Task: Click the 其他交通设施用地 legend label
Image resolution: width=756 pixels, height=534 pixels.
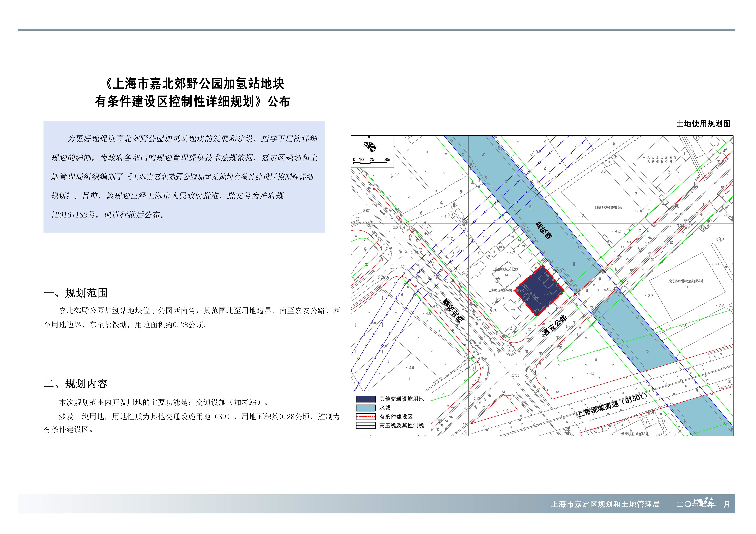Action: 401,399
